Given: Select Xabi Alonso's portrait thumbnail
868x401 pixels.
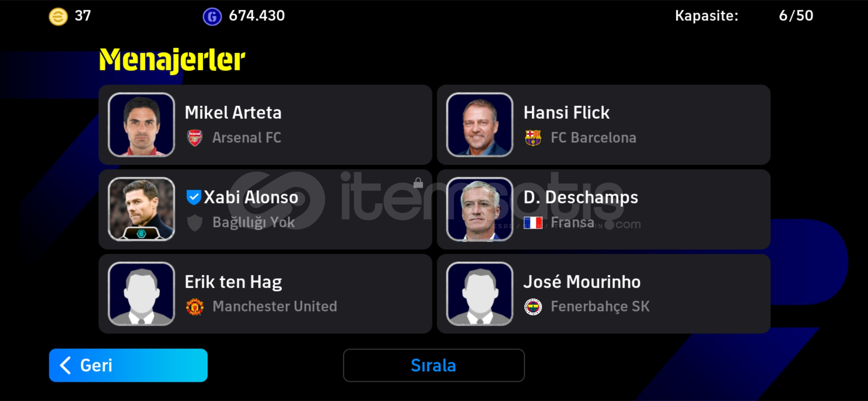Looking at the screenshot, I should (x=141, y=209).
